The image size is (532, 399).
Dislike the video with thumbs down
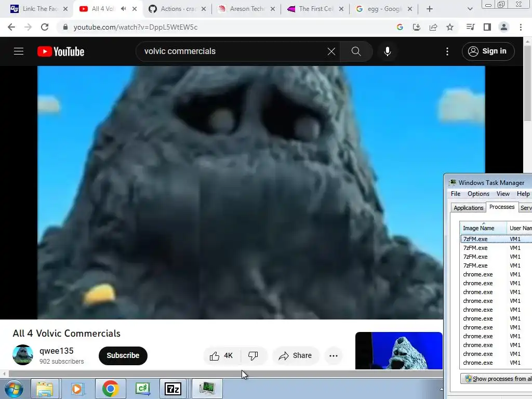tap(253, 355)
